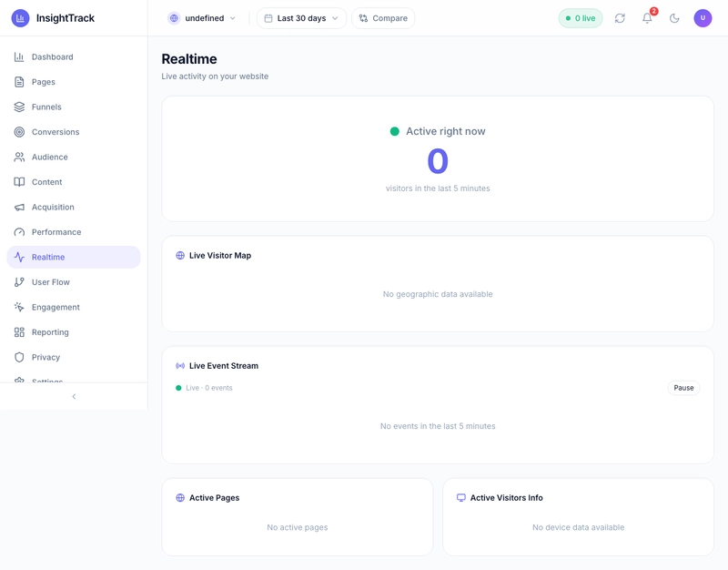Click the Funnels layers icon
This screenshot has width=728, height=570.
(19, 107)
